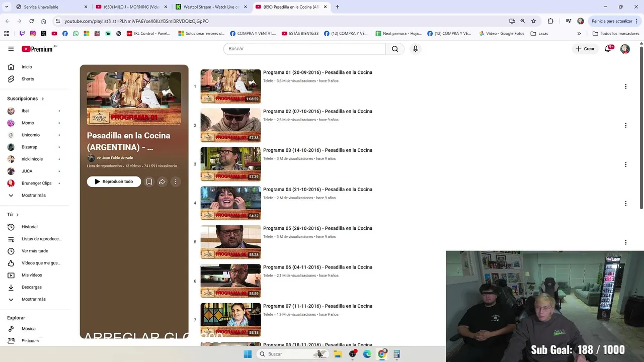The height and width of the screenshot is (362, 644).
Task: Open Chrome extensions puzzle icon
Action: click(550, 21)
